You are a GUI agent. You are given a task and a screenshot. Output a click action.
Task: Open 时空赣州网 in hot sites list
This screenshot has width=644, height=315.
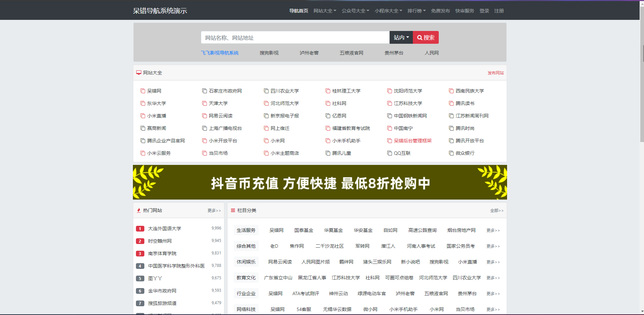(160, 241)
